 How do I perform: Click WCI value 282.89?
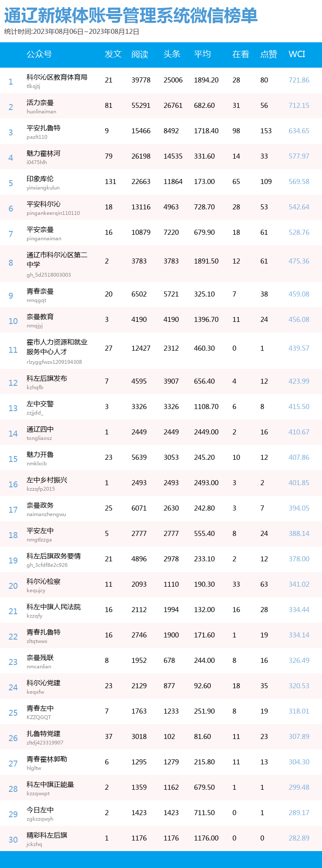coord(299,838)
